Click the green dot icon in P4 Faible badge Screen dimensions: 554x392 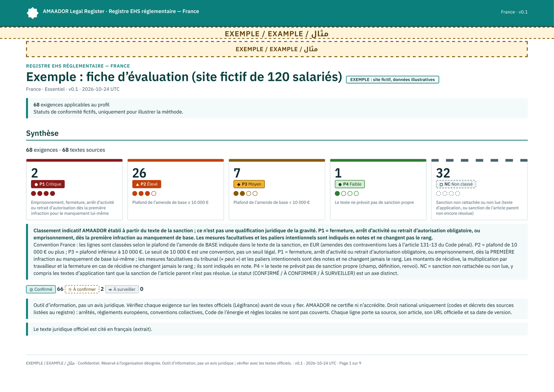pos(340,184)
